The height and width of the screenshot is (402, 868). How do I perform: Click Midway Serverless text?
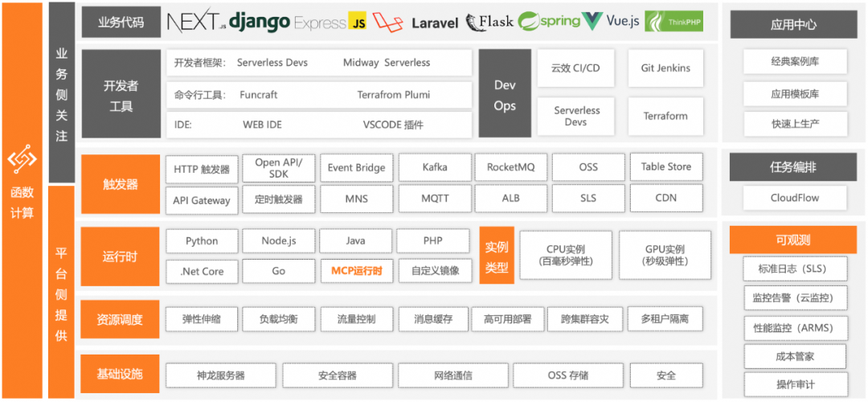tap(387, 63)
